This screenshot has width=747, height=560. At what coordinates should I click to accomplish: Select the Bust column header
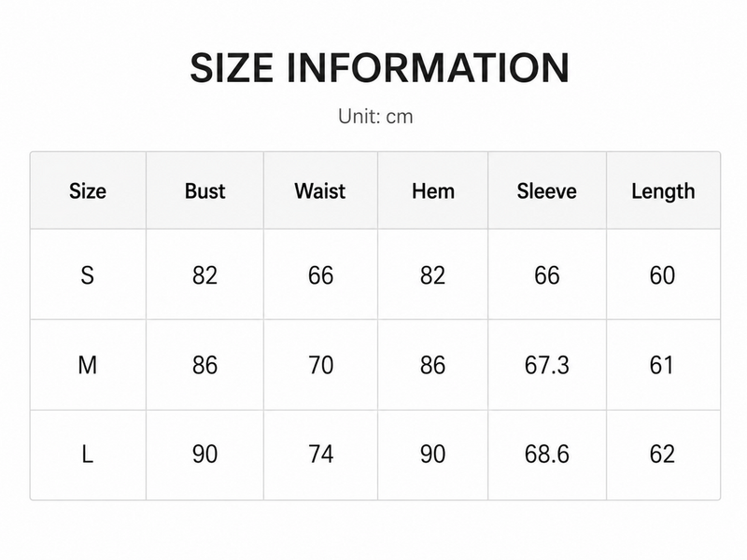click(204, 191)
